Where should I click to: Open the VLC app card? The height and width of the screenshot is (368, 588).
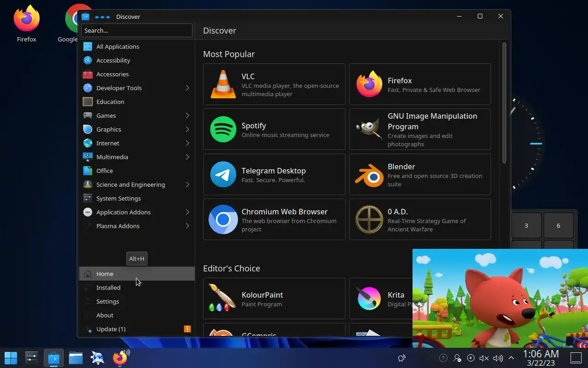[x=274, y=84]
